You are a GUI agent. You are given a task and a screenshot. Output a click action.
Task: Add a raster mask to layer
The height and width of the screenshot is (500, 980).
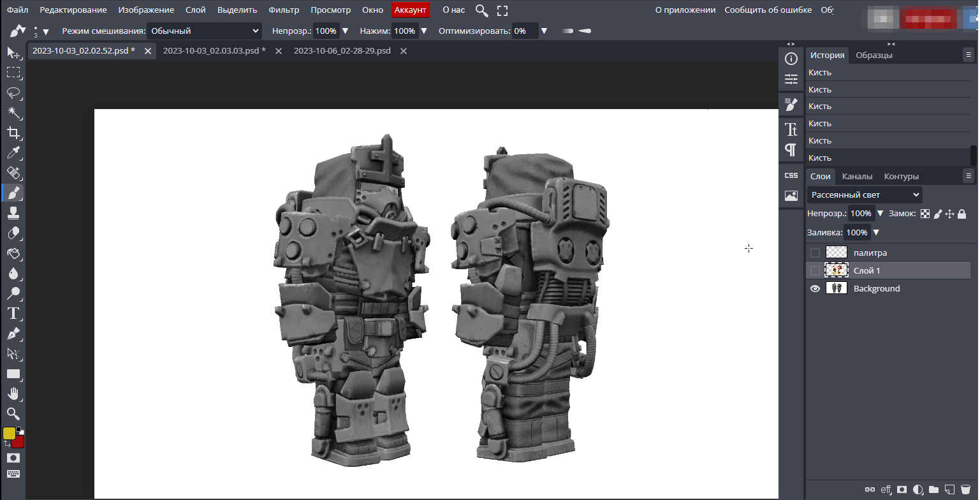point(902,490)
